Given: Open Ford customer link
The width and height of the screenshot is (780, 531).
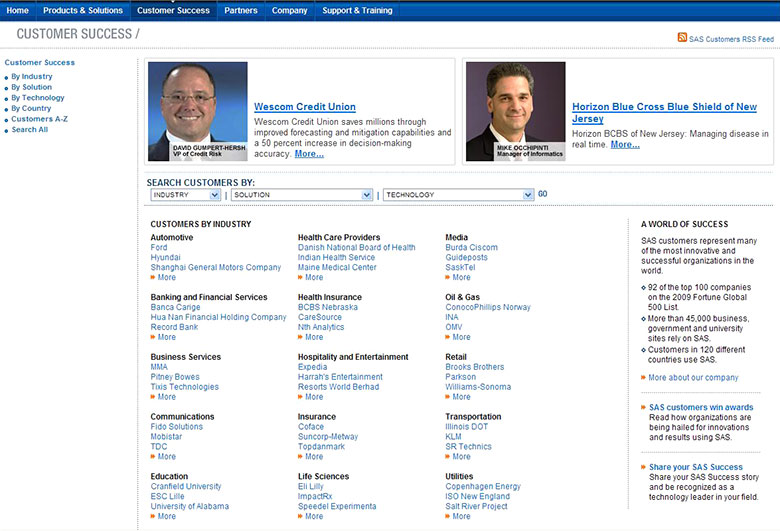Looking at the screenshot, I should [x=159, y=247].
